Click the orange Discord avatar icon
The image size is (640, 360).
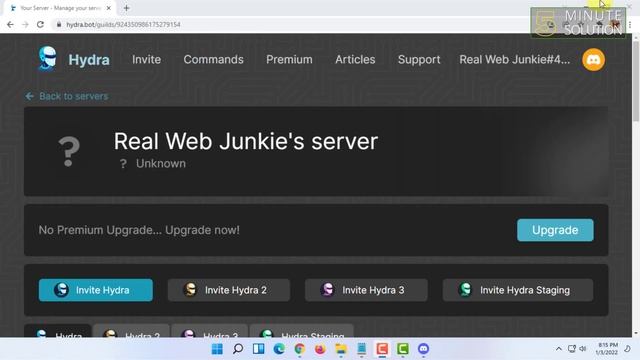click(593, 60)
